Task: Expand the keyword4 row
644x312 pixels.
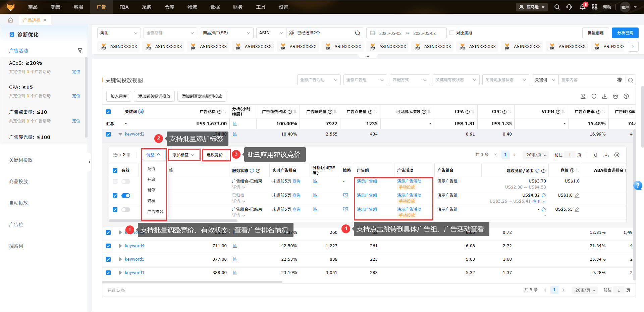Action: [120, 246]
